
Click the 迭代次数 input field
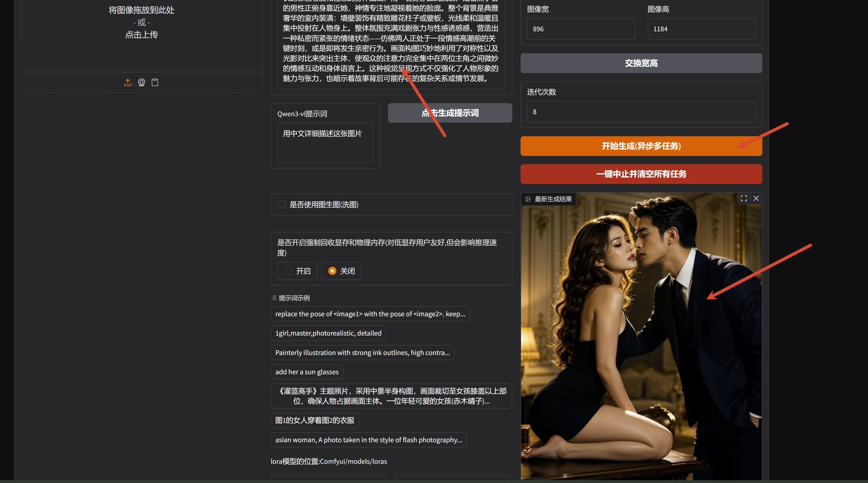click(641, 112)
